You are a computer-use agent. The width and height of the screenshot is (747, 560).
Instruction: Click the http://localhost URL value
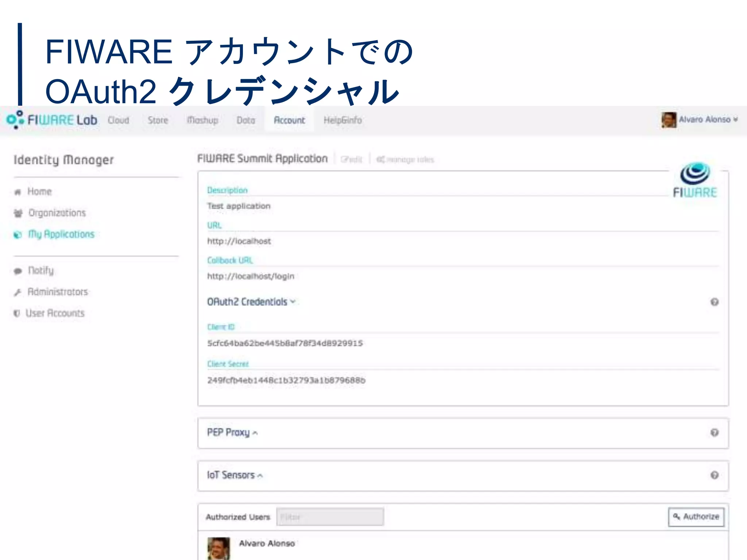239,241
